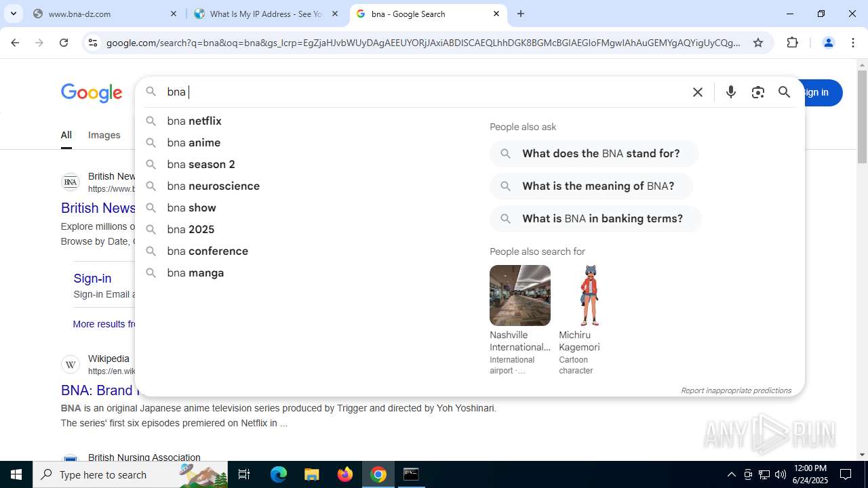Open the Sign-in sitelink result
Screen dimensions: 868x488
[92, 279]
